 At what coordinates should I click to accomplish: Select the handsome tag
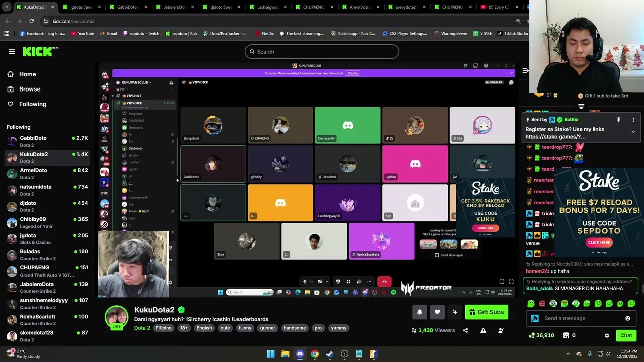pyautogui.click(x=295, y=328)
